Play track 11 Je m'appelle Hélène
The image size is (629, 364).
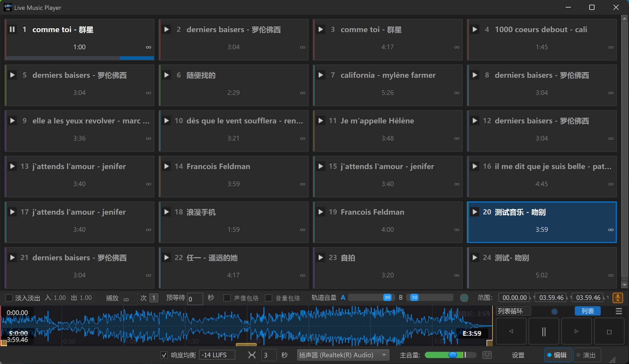point(321,121)
